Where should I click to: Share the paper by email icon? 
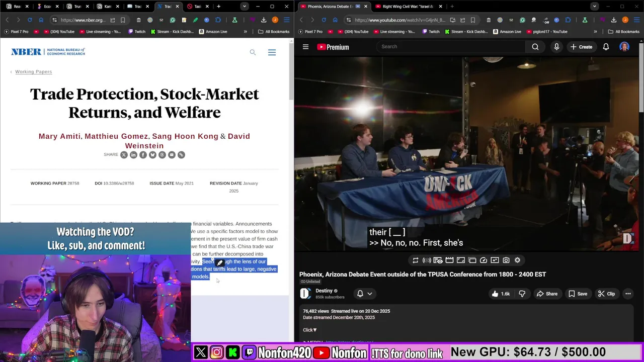(x=172, y=155)
